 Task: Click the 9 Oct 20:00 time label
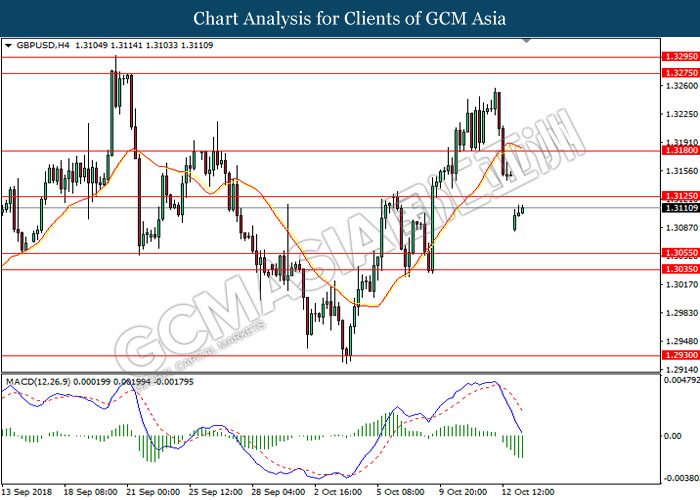463,492
